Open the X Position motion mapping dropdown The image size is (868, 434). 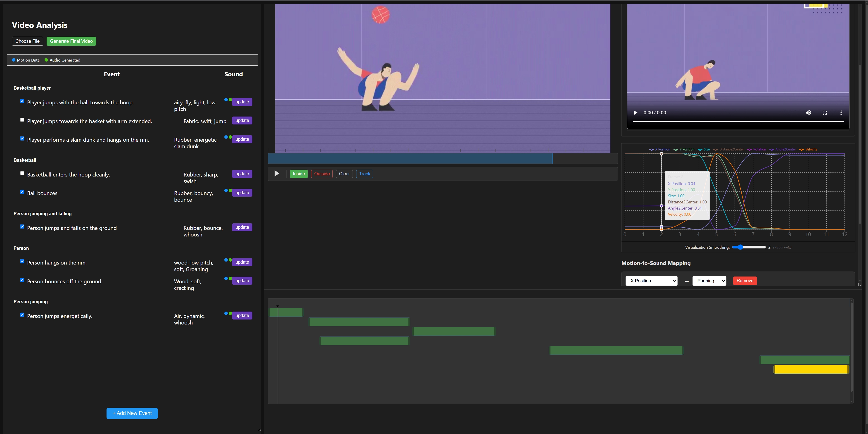tap(651, 281)
